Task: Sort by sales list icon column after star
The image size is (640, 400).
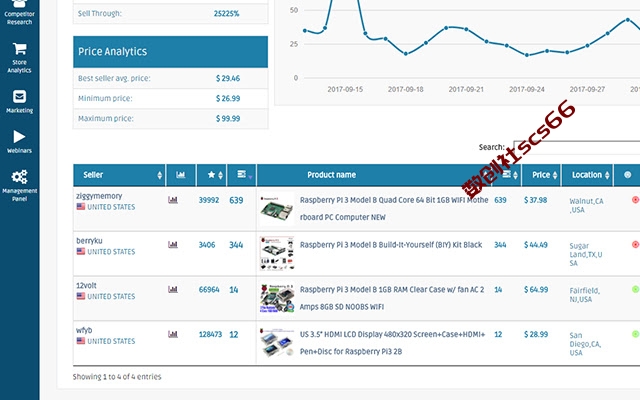Action: pos(242,175)
